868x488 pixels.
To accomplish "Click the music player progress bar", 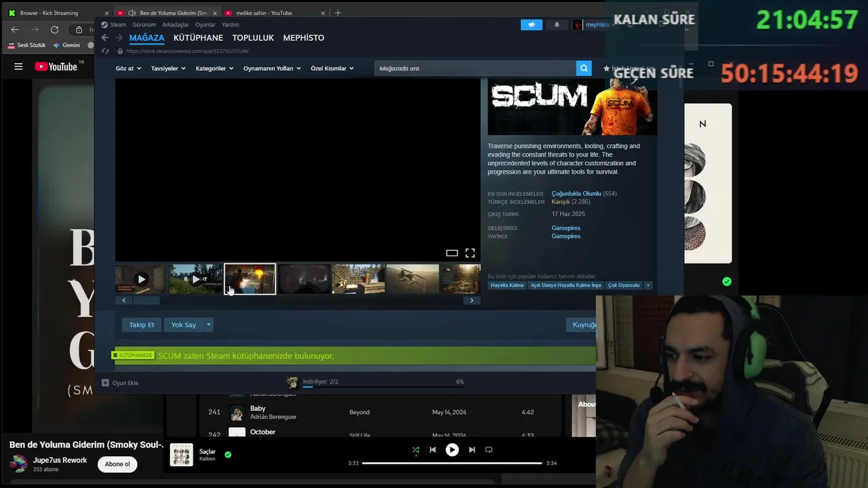I will (x=452, y=463).
